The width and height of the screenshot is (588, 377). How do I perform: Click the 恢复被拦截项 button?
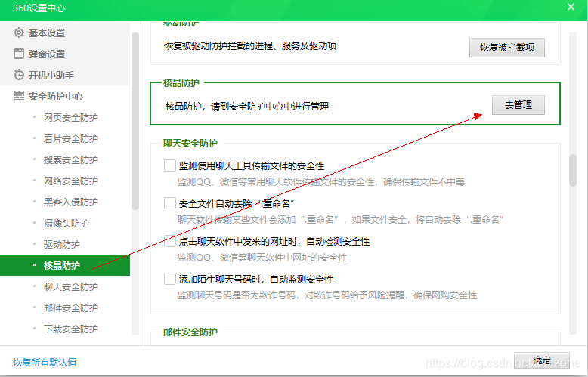click(x=506, y=47)
